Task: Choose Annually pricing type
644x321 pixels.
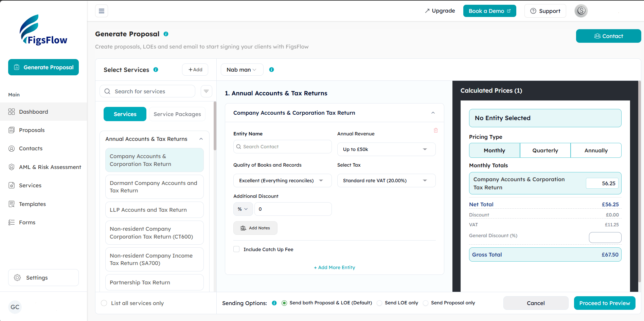Action: (596, 150)
